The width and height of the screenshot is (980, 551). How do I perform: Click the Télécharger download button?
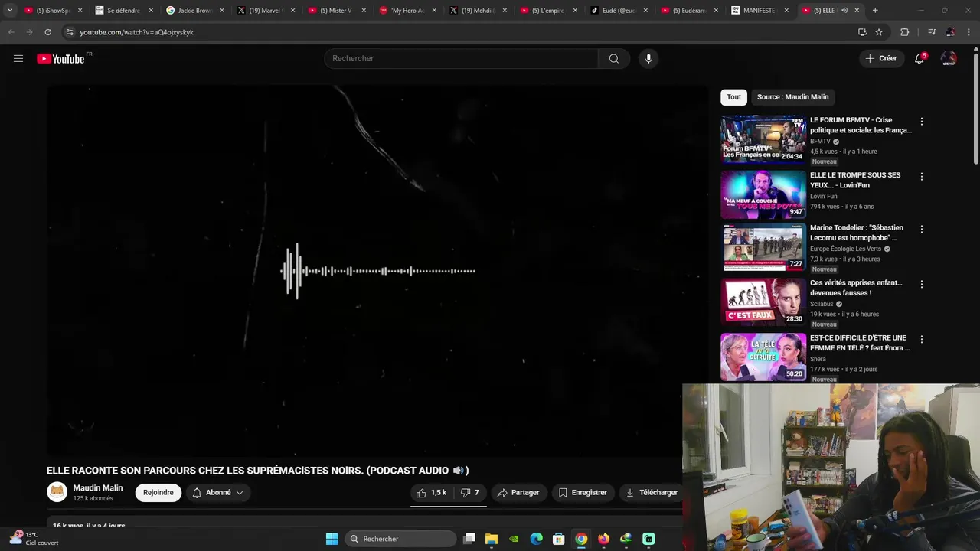point(652,493)
